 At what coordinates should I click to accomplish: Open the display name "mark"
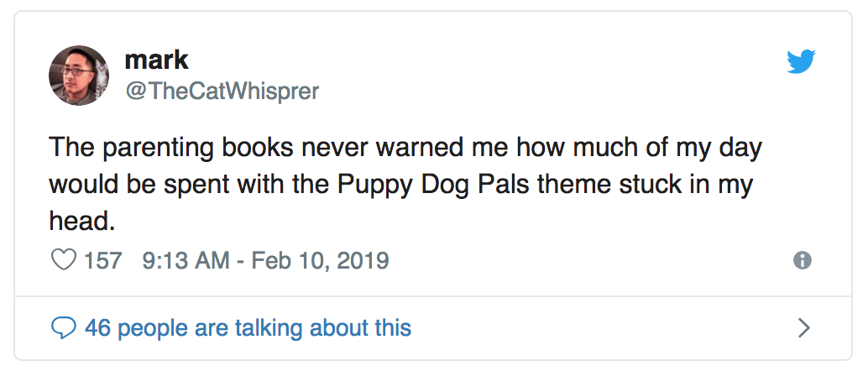click(157, 60)
